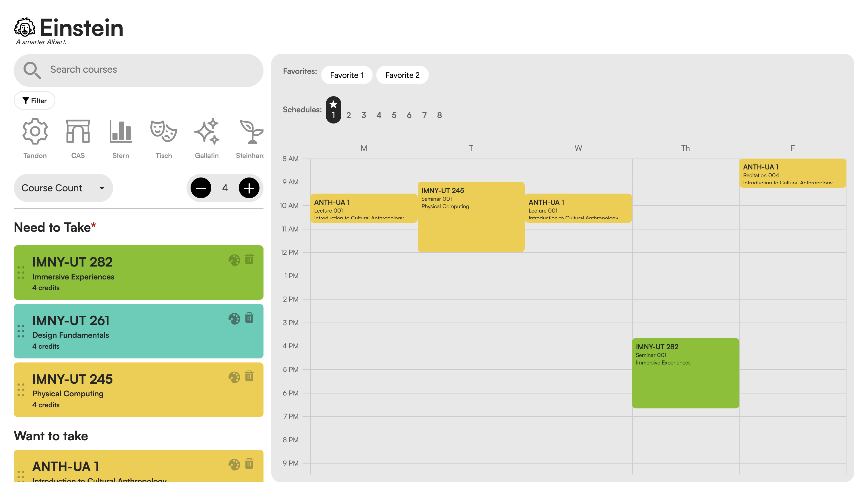Switch to schedule 3
The width and height of the screenshot is (868, 494).
click(x=364, y=115)
